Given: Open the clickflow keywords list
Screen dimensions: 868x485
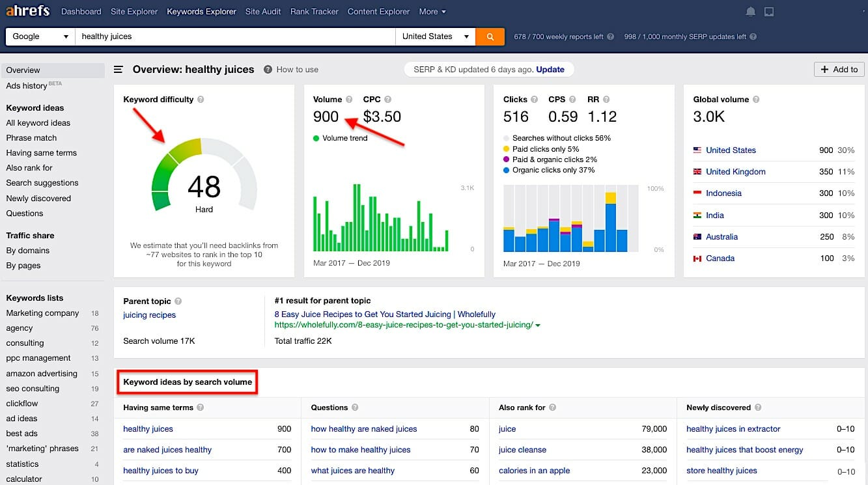Looking at the screenshot, I should point(22,404).
